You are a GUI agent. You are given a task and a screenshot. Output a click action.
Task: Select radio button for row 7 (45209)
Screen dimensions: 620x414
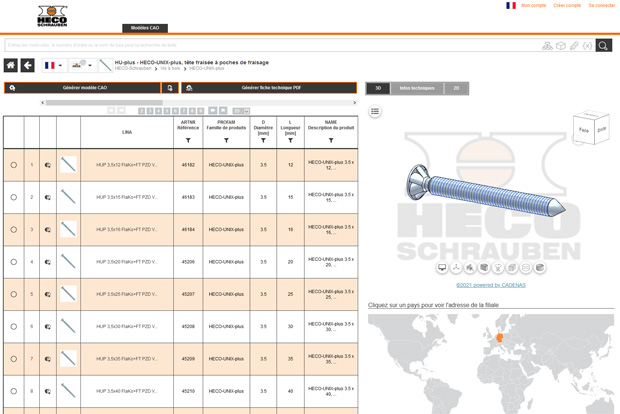[x=14, y=359]
